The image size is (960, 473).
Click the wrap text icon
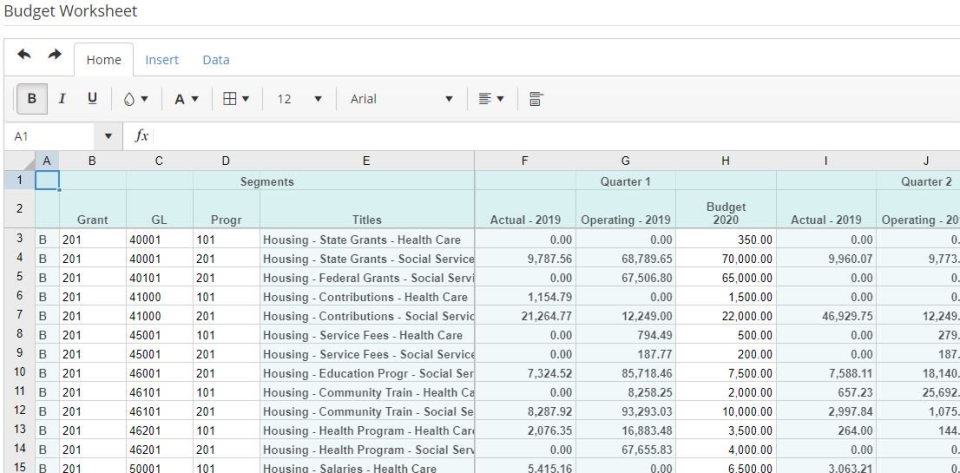[x=536, y=100]
